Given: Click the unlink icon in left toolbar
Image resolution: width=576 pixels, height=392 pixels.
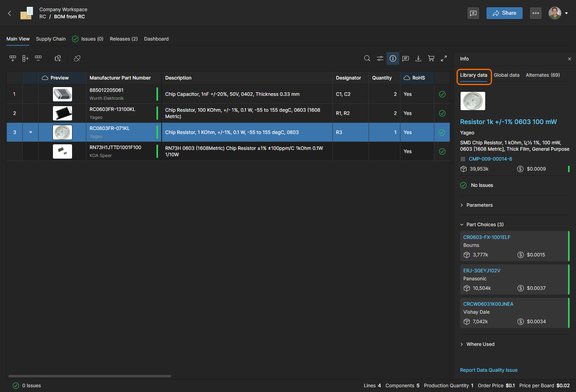Looking at the screenshot, I should click(77, 58).
